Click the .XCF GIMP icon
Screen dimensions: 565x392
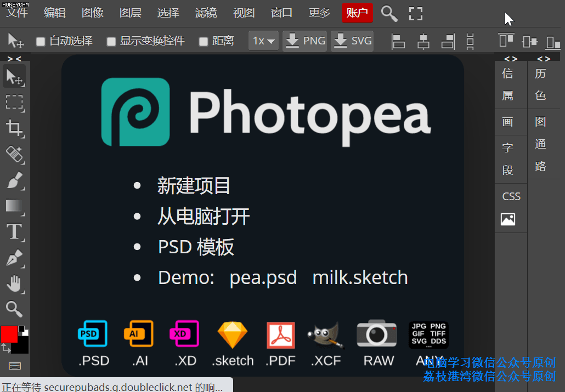(x=326, y=336)
